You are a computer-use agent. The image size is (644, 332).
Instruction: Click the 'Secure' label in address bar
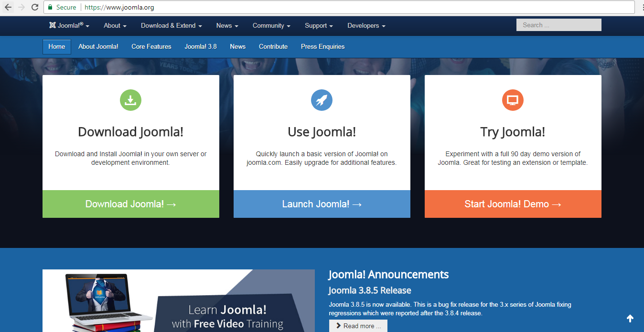click(66, 7)
